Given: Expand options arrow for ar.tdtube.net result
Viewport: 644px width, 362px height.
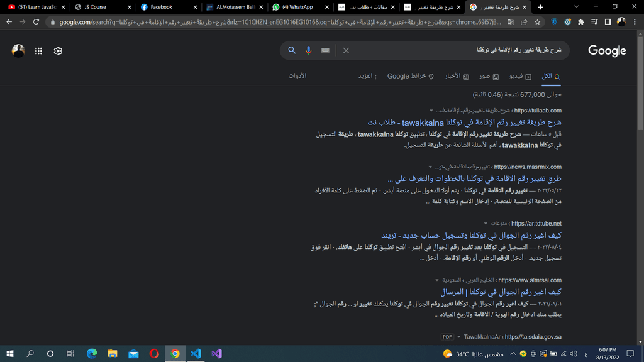Looking at the screenshot, I should (x=486, y=224).
